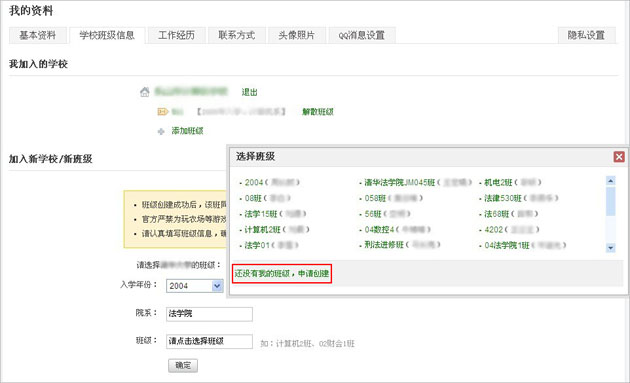
Task: Select class 058班
Action: 375,198
